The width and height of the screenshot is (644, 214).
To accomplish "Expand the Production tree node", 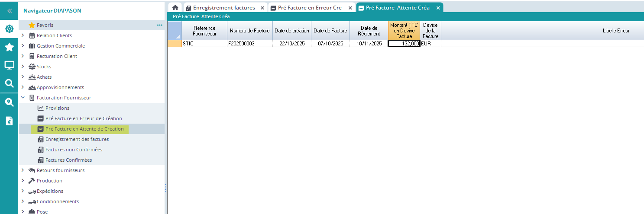I will (x=23, y=181).
